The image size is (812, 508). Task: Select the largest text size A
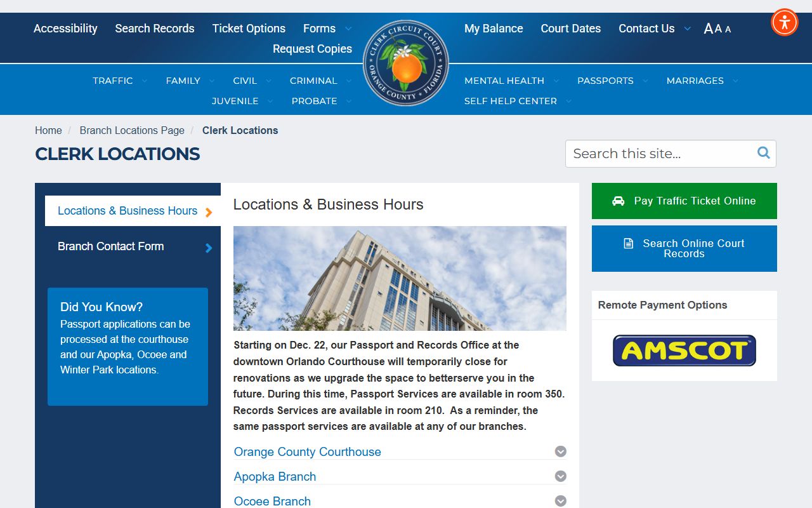[709, 29]
